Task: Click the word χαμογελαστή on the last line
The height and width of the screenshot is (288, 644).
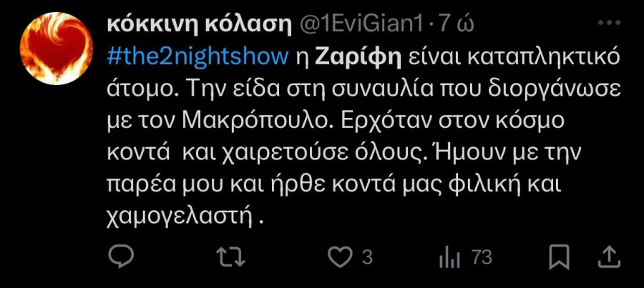Action: (179, 217)
